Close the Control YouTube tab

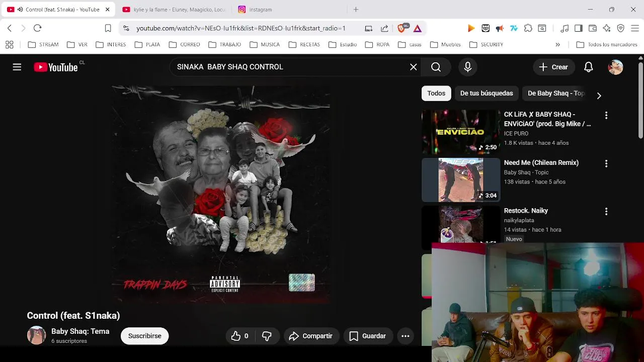click(107, 10)
